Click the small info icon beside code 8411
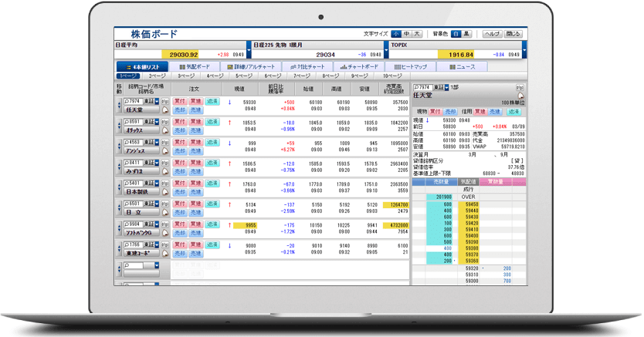Image resolution: width=644 pixels, height=337 pixels. [x=165, y=163]
